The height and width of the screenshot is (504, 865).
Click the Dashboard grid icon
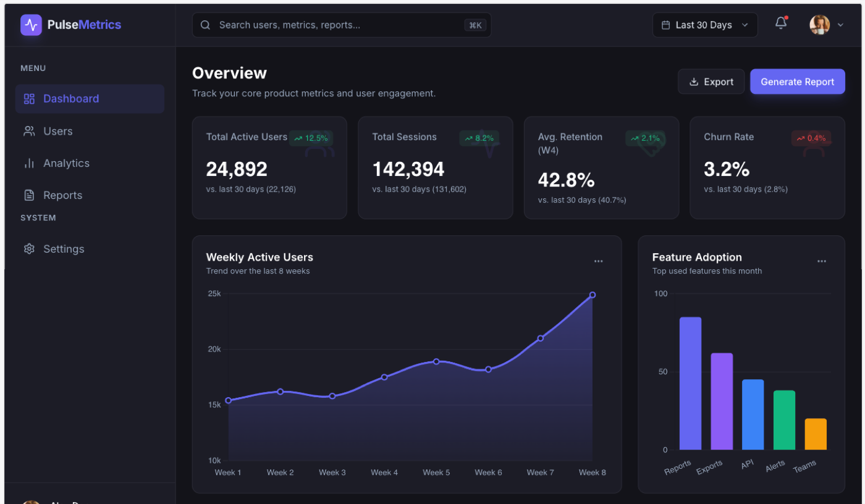coord(29,99)
